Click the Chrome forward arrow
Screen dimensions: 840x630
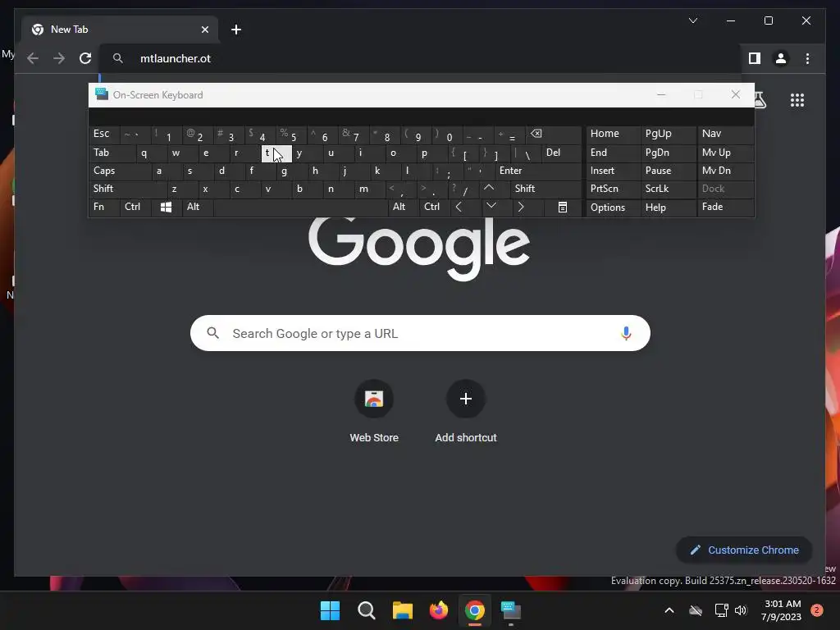coord(59,58)
